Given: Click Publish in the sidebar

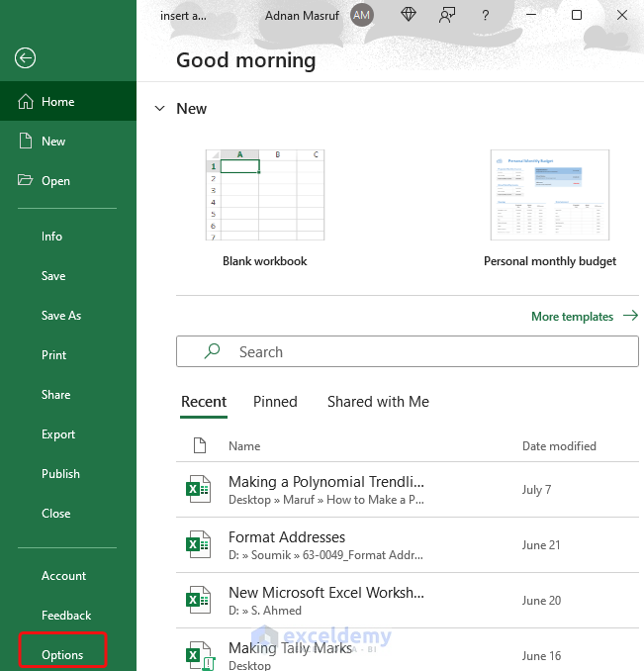Looking at the screenshot, I should tap(60, 474).
